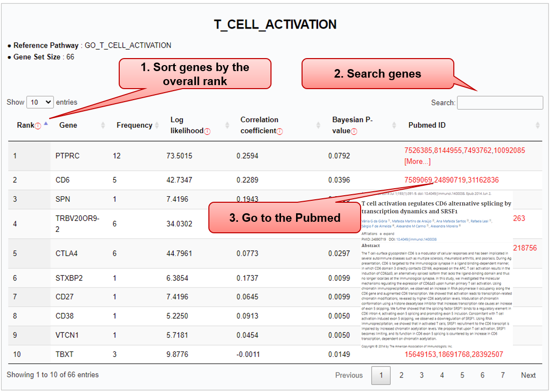Go to page 2 of the table

point(401,375)
